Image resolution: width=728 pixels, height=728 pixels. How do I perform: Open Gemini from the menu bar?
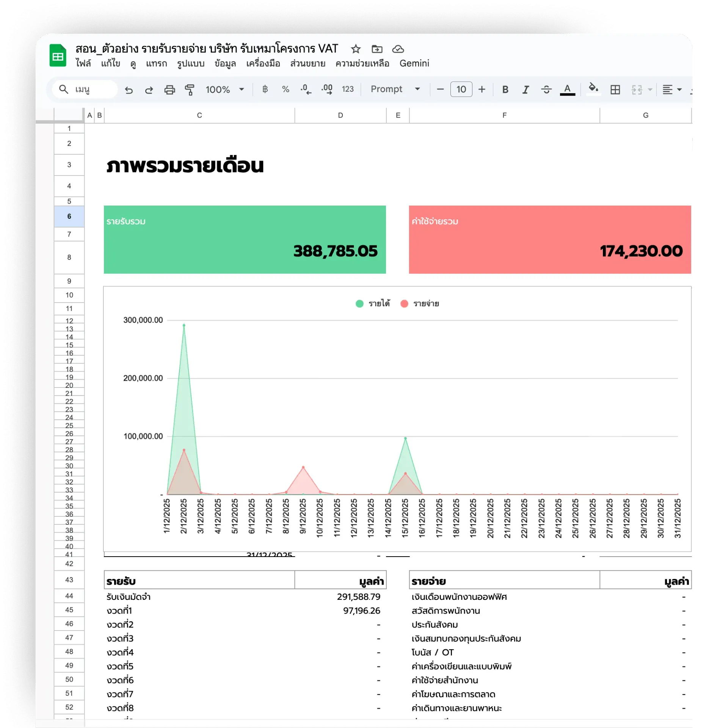point(414,64)
